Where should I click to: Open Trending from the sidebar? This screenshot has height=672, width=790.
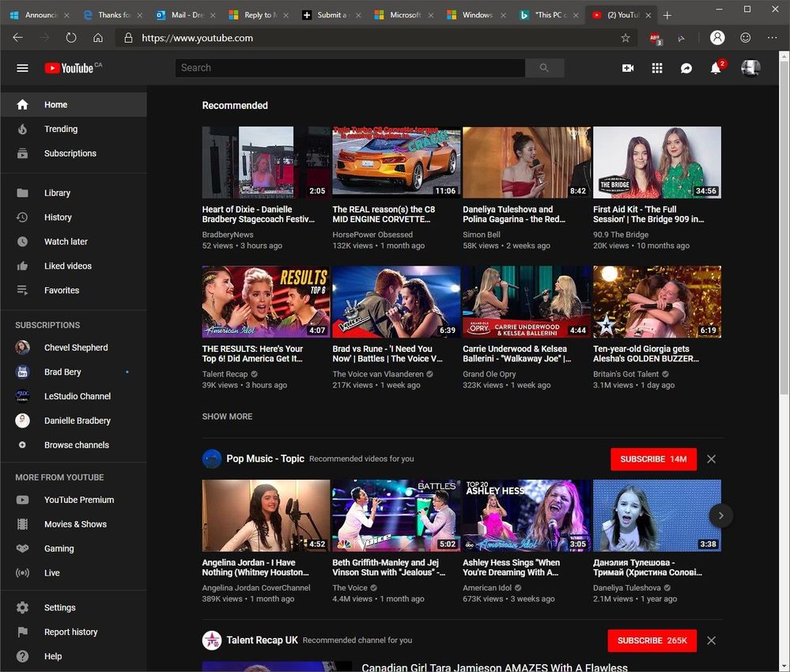click(x=74, y=129)
